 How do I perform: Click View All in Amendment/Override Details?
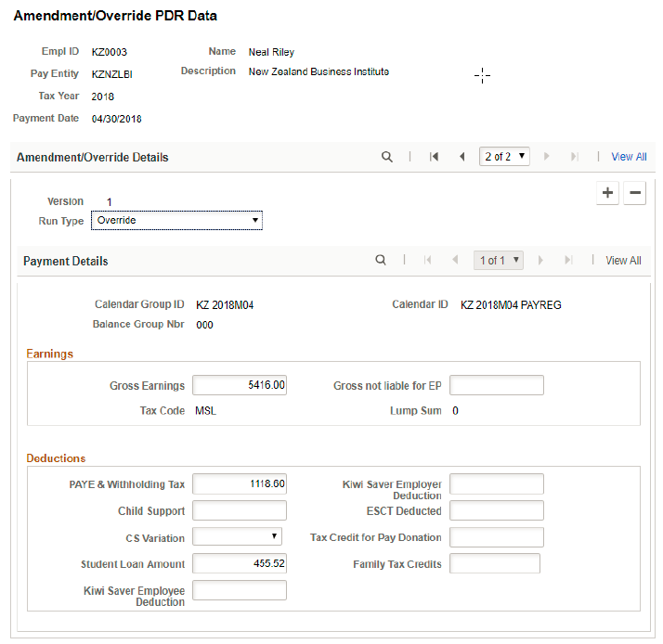click(x=629, y=157)
